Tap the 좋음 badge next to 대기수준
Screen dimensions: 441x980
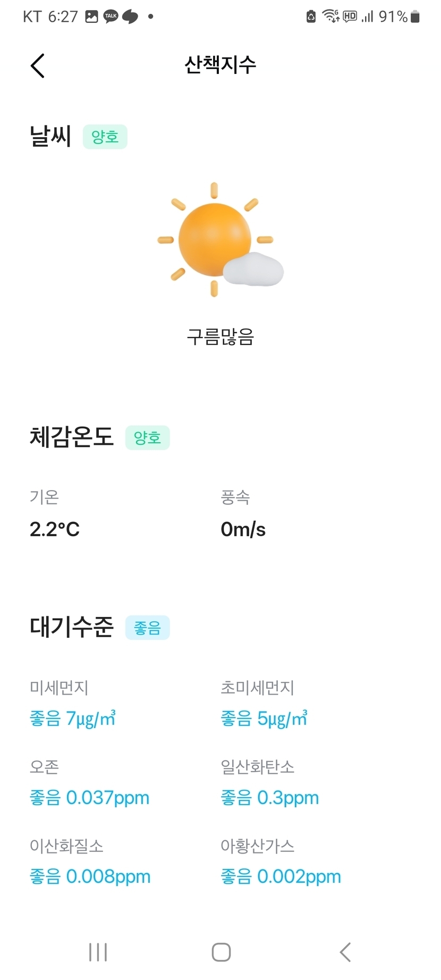click(147, 628)
